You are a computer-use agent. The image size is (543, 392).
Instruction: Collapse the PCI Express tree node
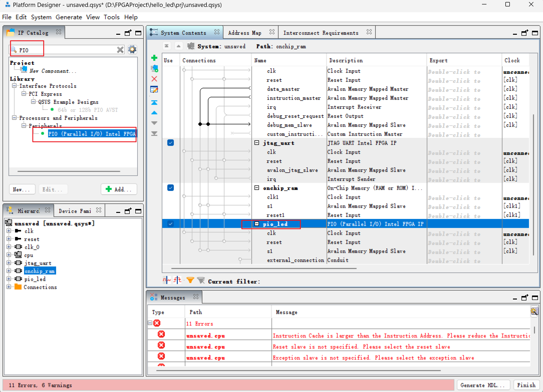pyautogui.click(x=24, y=94)
